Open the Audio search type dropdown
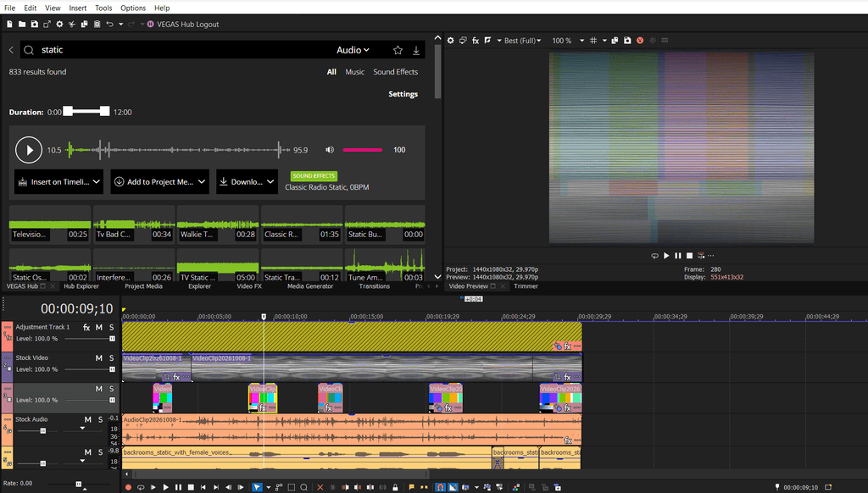This screenshot has height=493, width=868. pyautogui.click(x=353, y=50)
